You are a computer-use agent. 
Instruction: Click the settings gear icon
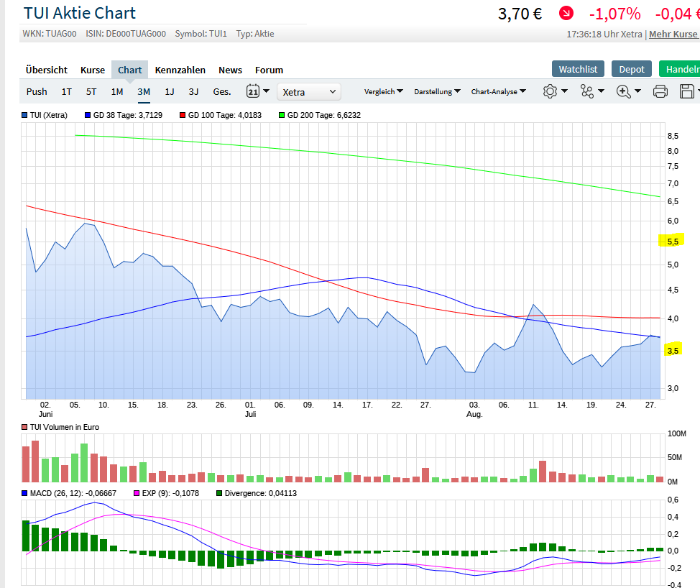(551, 91)
